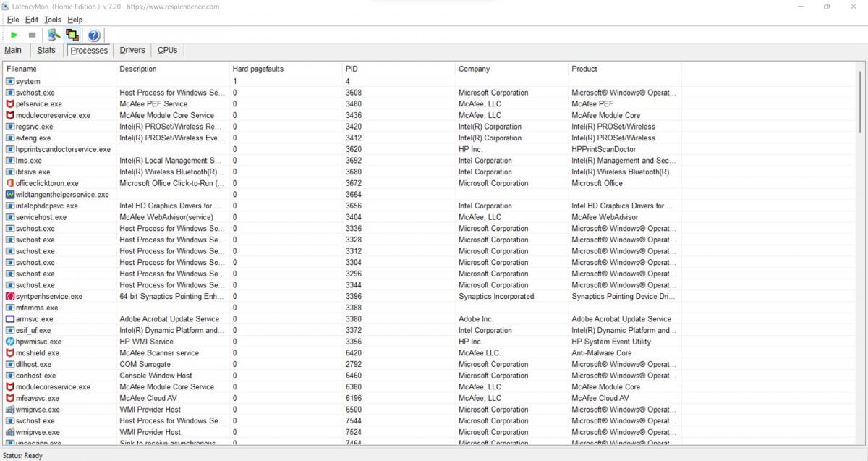The image size is (868, 461).
Task: Select the "Adobe Inc." company cell
Action: [476, 319]
